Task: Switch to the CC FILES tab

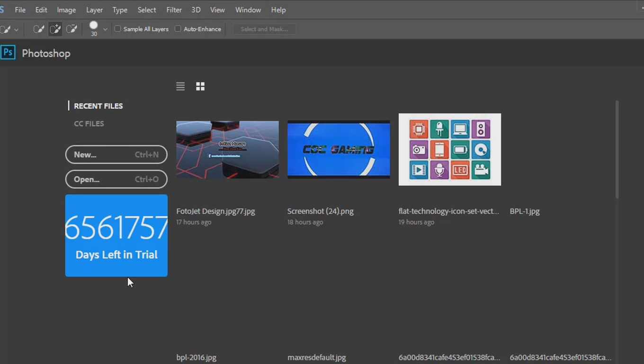Action: point(89,124)
